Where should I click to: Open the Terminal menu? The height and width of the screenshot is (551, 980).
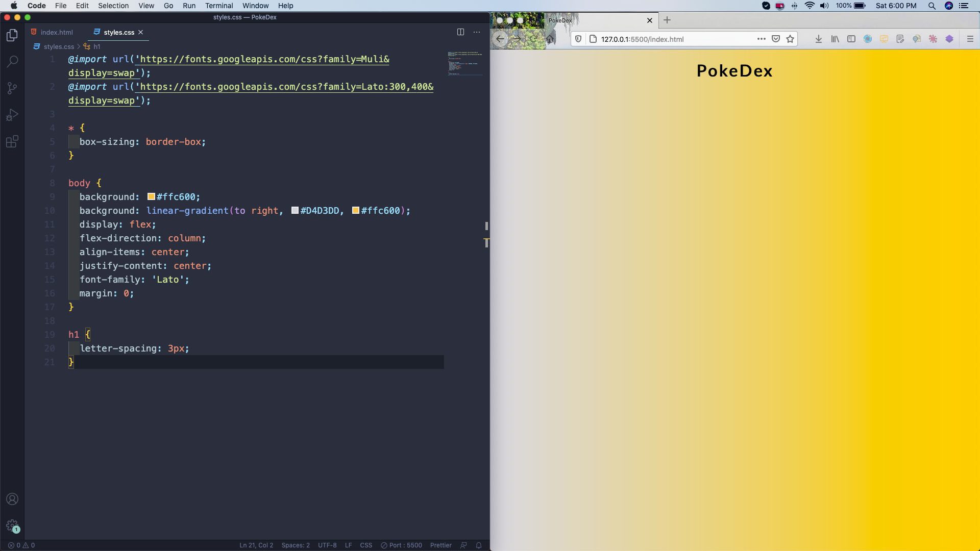coord(219,6)
